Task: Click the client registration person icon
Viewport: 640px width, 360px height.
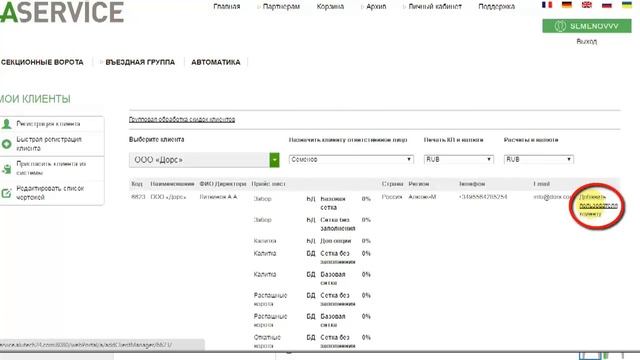Action: tap(6, 124)
